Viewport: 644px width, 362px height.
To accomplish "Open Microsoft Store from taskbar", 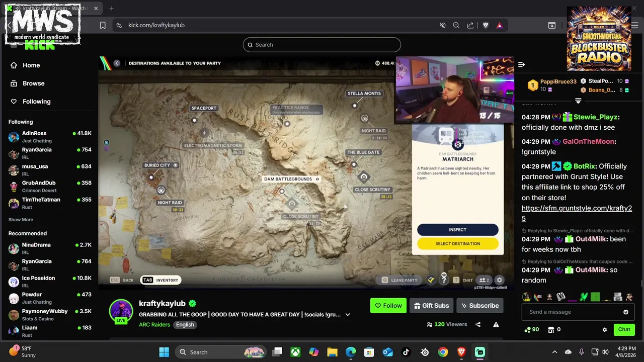I will (369, 352).
